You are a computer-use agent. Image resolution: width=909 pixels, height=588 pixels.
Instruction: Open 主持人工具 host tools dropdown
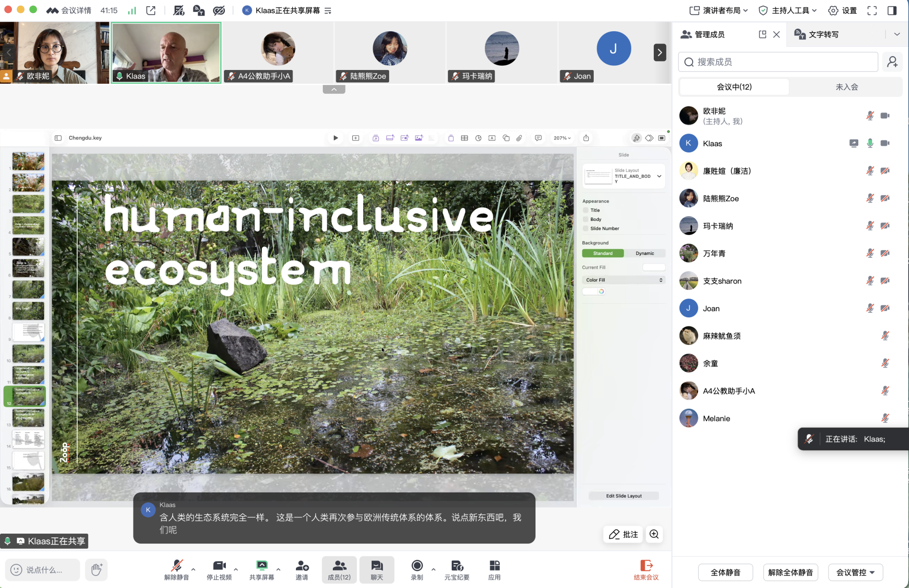point(788,10)
